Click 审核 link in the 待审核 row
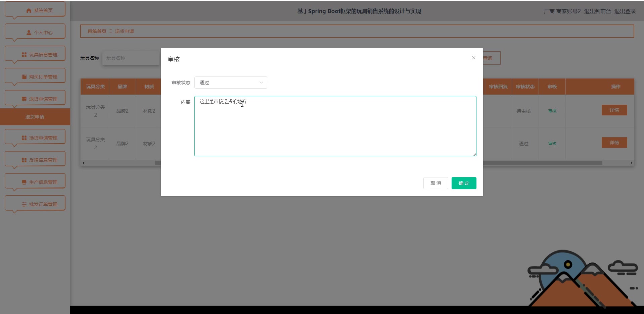 click(552, 111)
